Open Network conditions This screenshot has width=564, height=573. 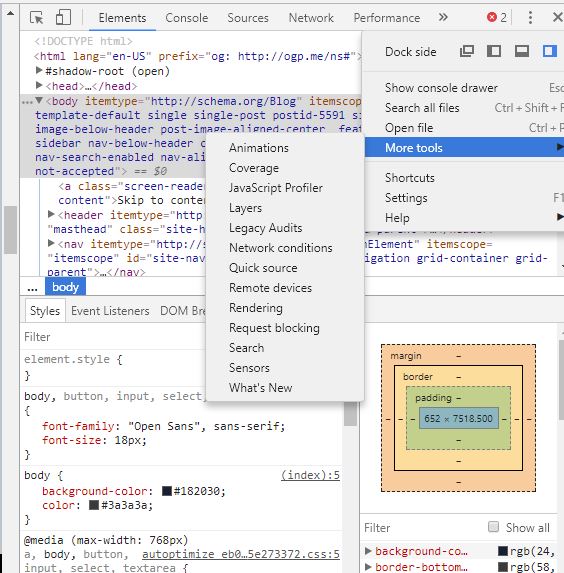[285, 248]
